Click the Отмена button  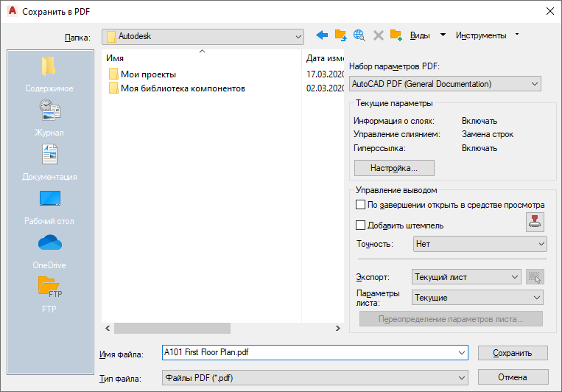point(513,377)
